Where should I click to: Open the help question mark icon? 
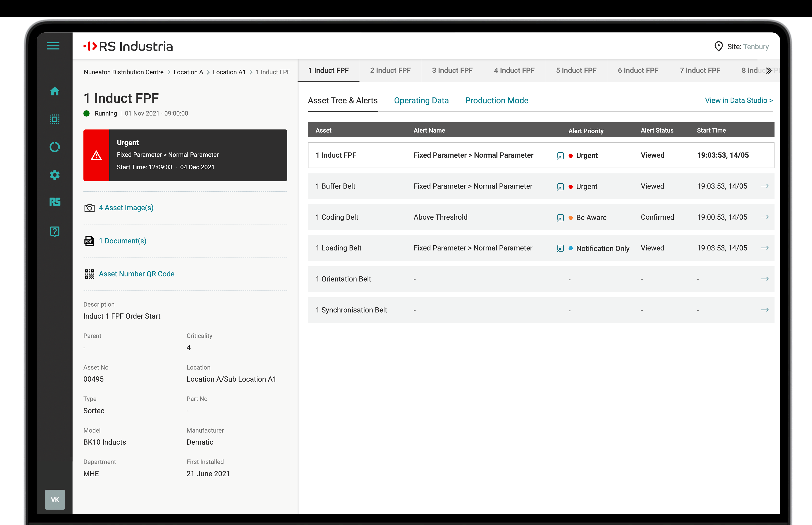click(55, 231)
